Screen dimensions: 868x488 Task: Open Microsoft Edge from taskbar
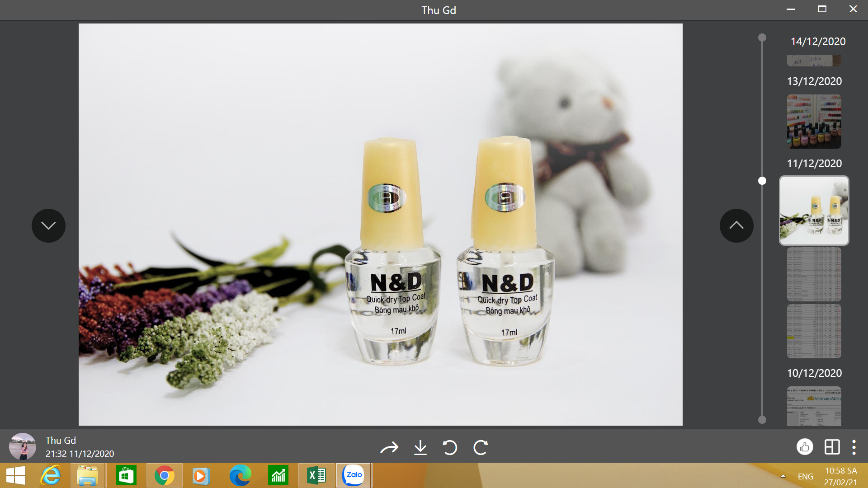click(240, 476)
